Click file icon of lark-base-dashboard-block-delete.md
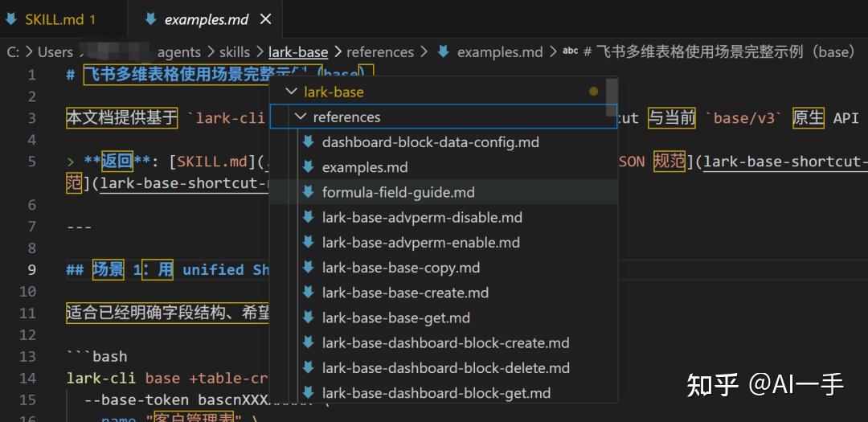The width and height of the screenshot is (868, 422). (309, 367)
